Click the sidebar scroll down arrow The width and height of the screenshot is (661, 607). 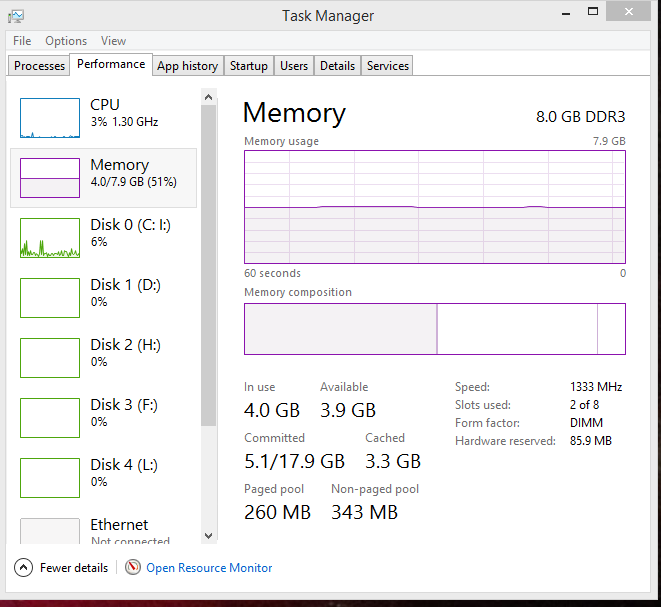click(208, 536)
